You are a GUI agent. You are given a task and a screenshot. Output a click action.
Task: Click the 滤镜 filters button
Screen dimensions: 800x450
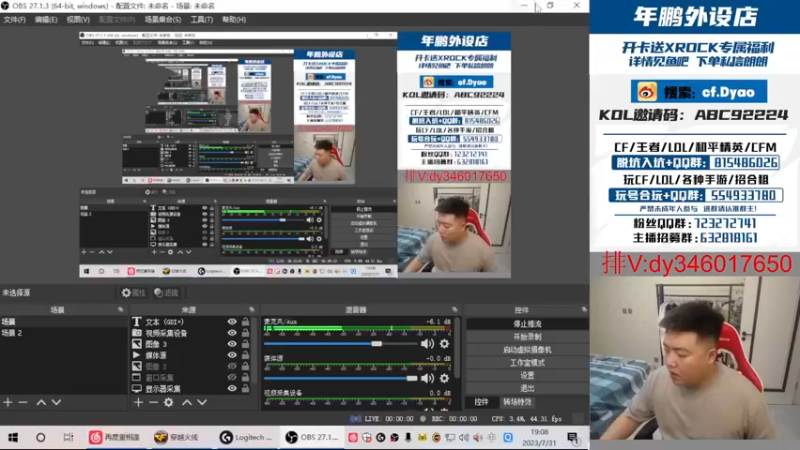166,292
